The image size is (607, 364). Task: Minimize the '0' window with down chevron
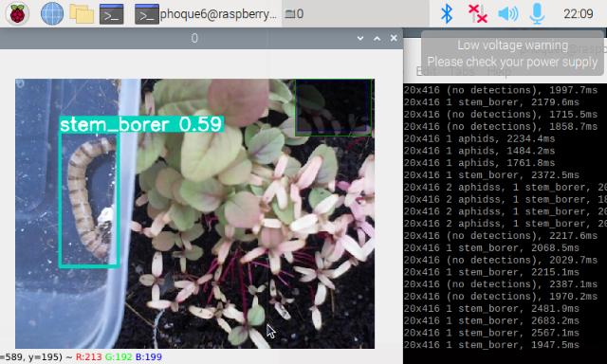click(360, 38)
